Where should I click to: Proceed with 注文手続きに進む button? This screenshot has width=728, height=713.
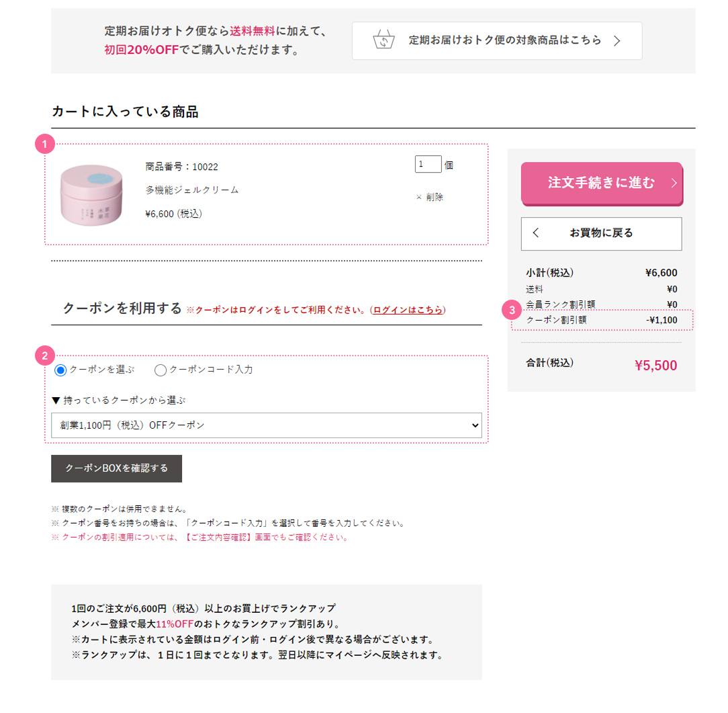(x=602, y=183)
